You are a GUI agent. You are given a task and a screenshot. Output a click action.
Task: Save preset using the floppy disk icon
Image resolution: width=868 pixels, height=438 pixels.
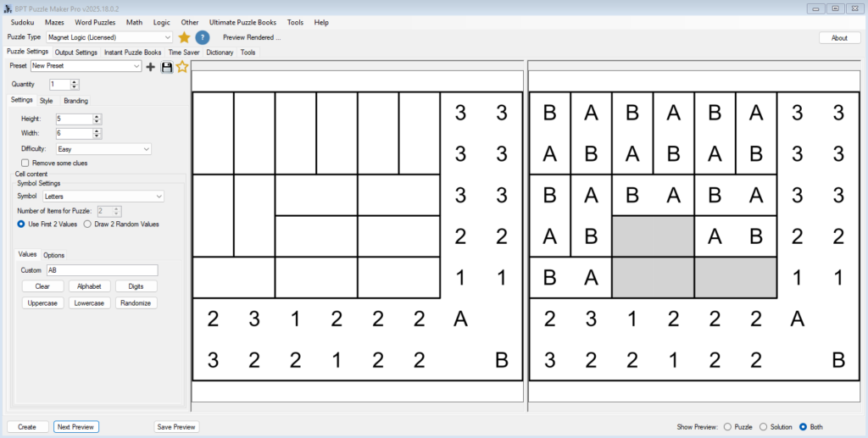pyautogui.click(x=167, y=66)
